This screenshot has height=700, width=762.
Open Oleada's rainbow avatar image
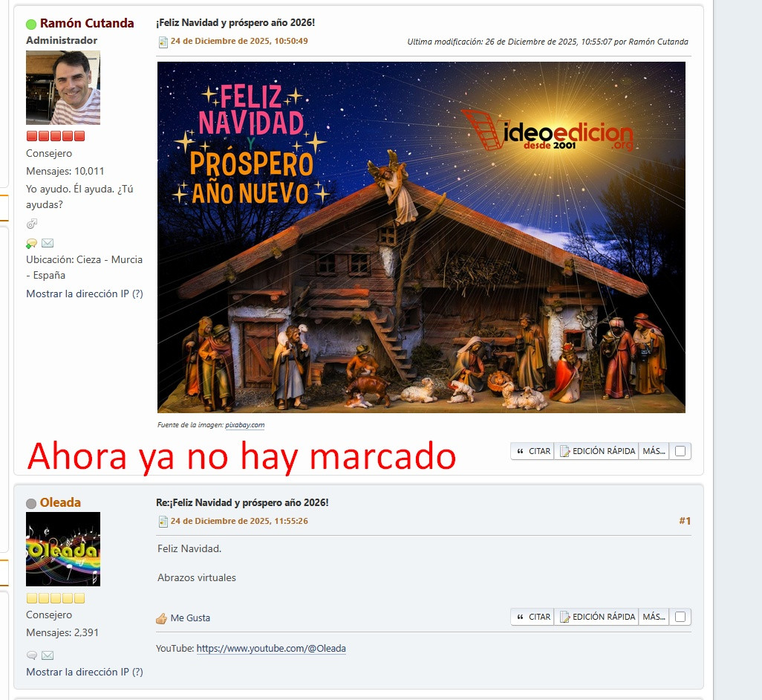pos(63,549)
